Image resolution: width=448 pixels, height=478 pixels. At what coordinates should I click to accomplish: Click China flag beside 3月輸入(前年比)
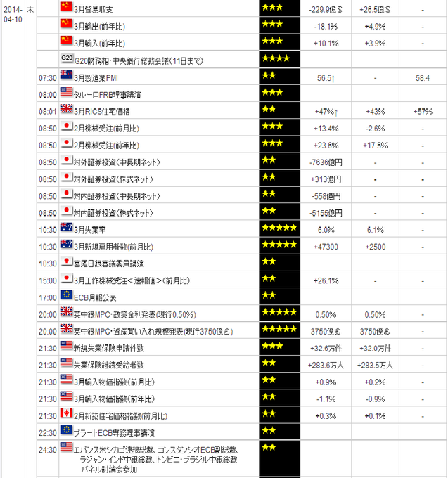point(67,40)
